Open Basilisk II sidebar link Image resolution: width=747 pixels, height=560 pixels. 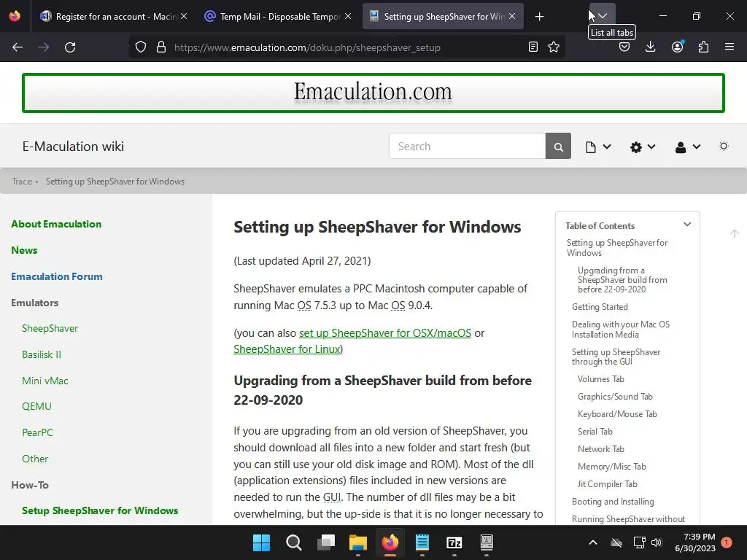click(42, 355)
